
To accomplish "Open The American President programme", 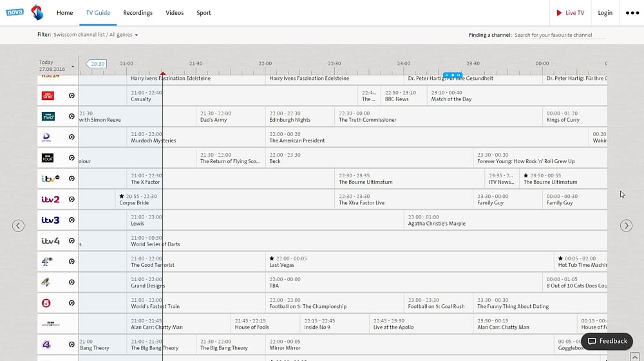I will (x=427, y=137).
